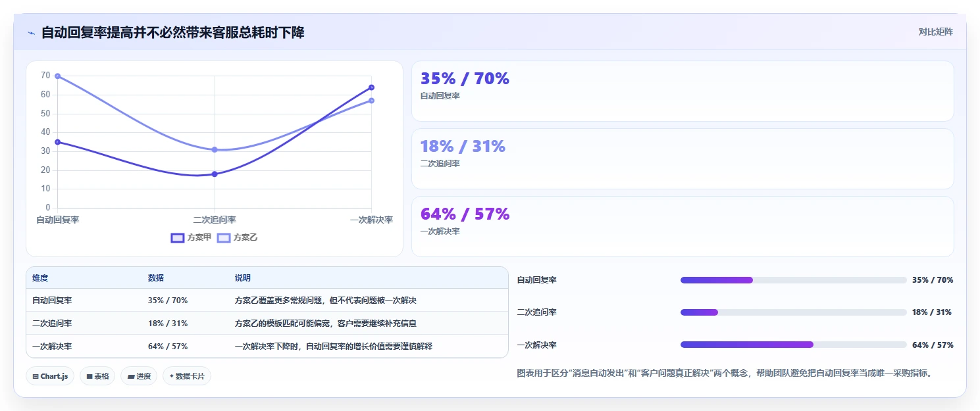This screenshot has width=980, height=411.
Task: Click the 二次追问率 label left of progress bar
Action: [x=537, y=312]
